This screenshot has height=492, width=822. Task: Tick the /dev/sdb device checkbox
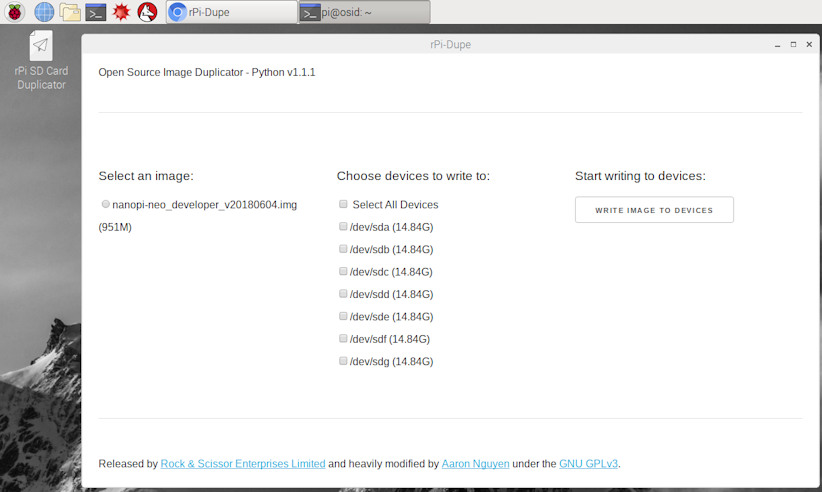click(x=343, y=249)
